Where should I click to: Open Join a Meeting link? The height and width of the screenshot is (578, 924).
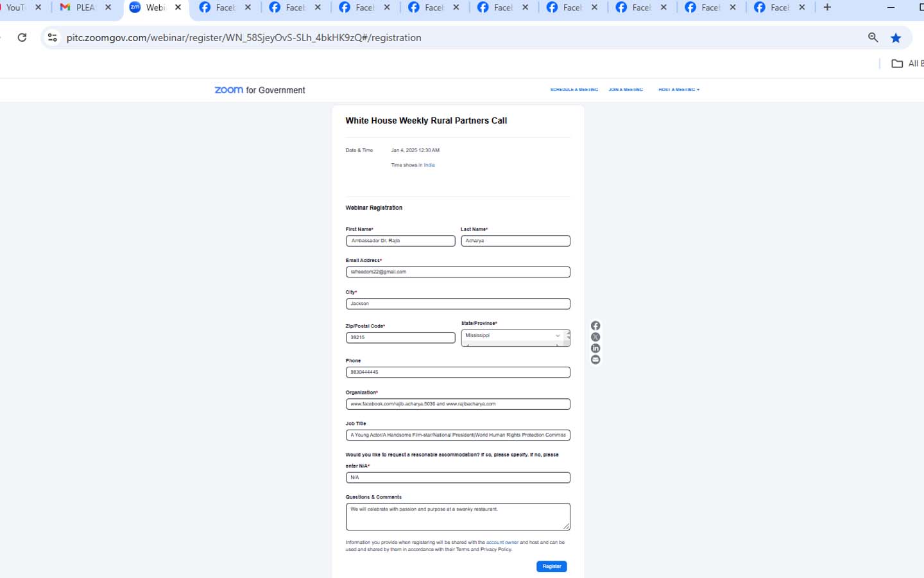[626, 90]
